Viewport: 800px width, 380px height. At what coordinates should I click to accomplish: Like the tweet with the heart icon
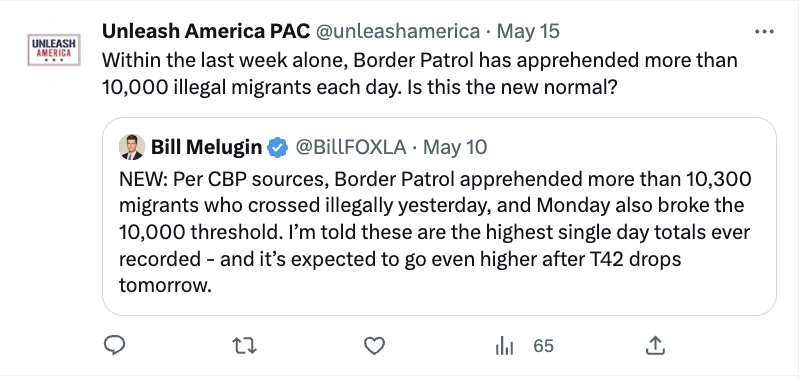(374, 346)
